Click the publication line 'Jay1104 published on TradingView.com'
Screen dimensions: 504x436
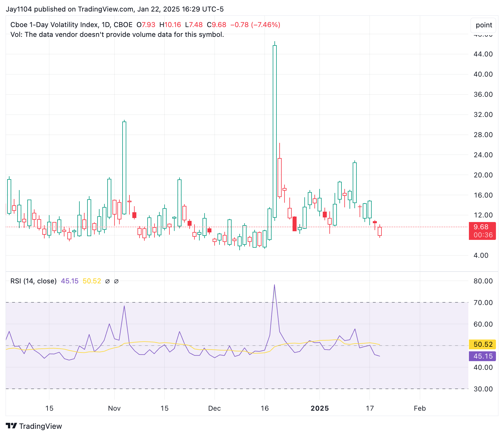click(x=69, y=9)
